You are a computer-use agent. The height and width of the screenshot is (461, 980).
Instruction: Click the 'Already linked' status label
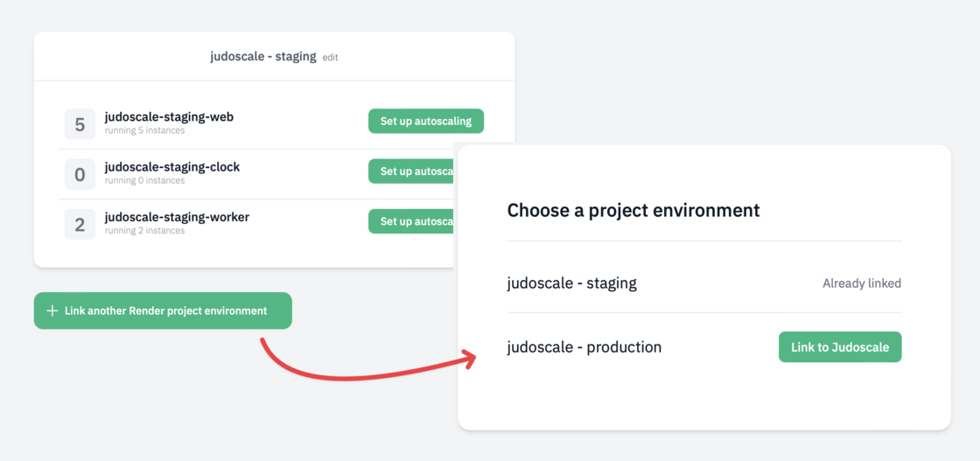(862, 283)
